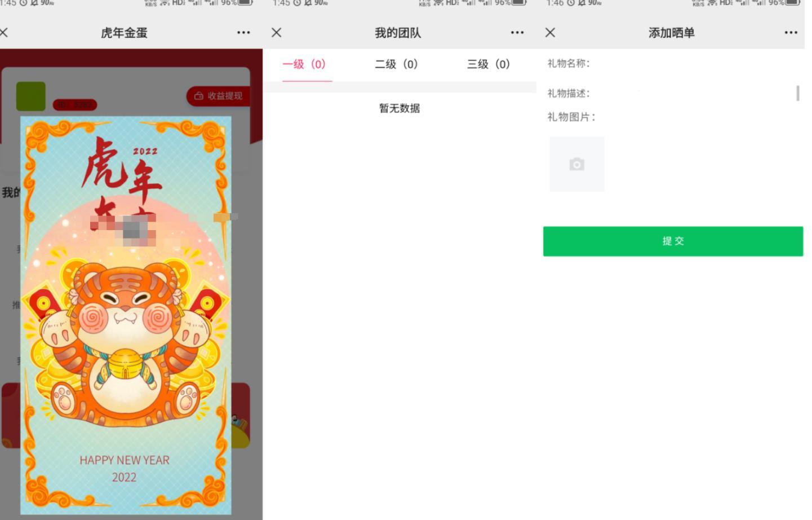Click the 礼物描述 field scrollbar handle
This screenshot has width=812, height=520.
click(x=798, y=93)
